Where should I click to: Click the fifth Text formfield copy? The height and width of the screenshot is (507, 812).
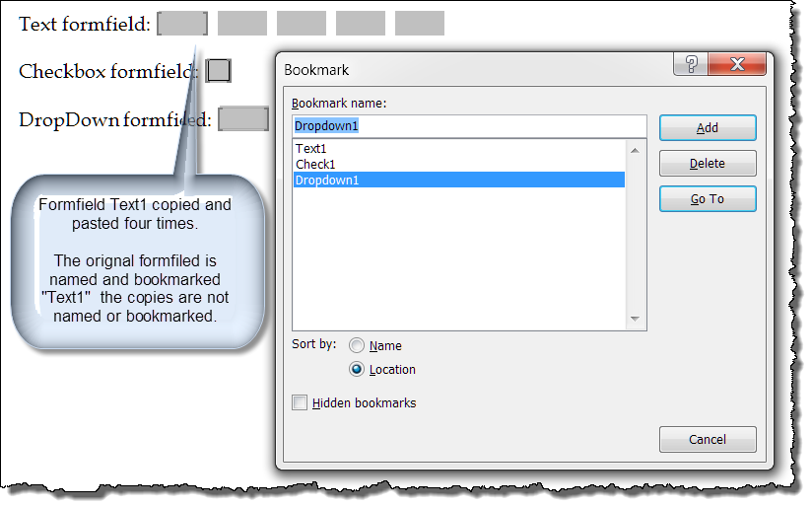click(x=420, y=24)
